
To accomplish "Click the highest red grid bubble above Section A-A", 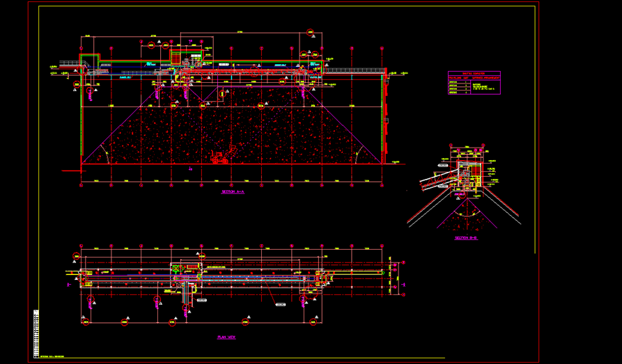I will click(309, 33).
